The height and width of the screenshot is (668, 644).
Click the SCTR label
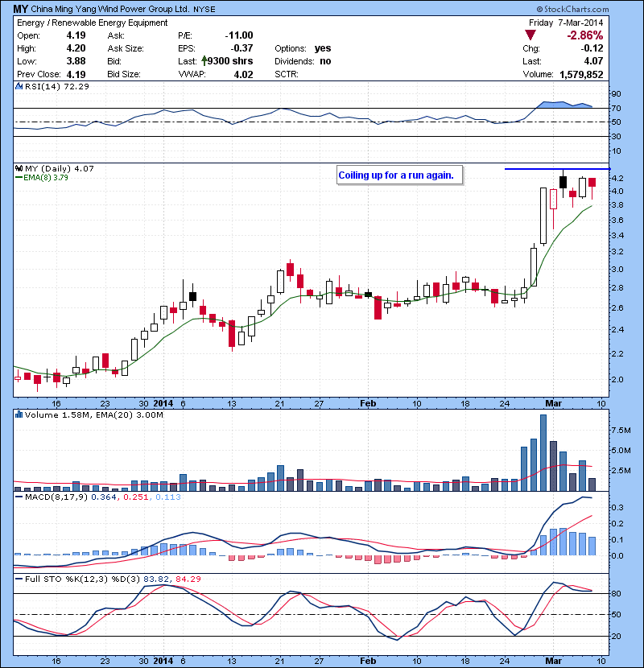287,74
